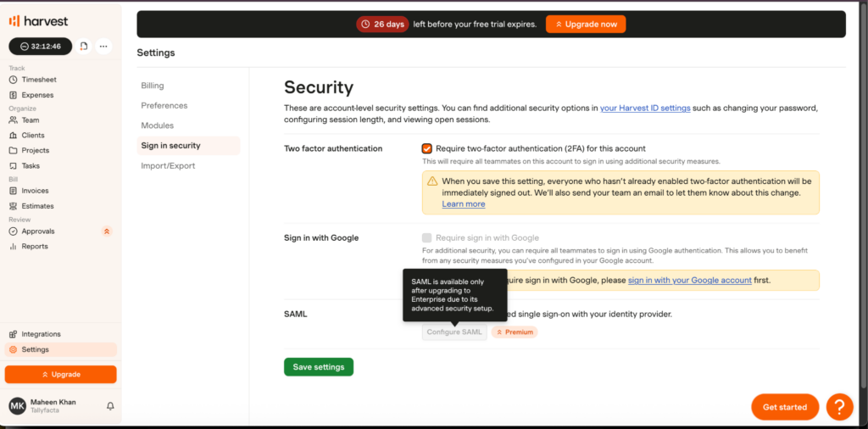Open Integrations icon in sidebar
This screenshot has height=429, width=868.
14,334
